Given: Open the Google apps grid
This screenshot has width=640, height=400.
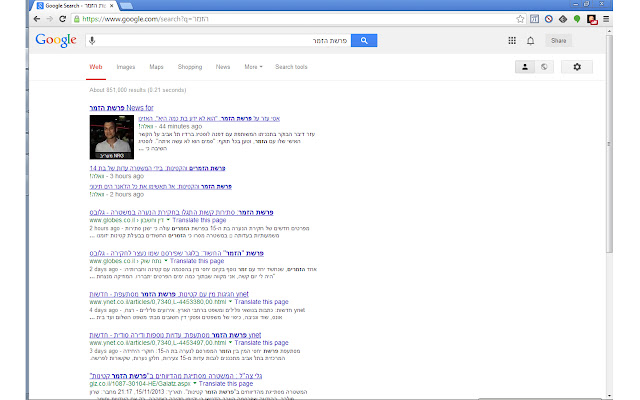Looking at the screenshot, I should [x=512, y=40].
